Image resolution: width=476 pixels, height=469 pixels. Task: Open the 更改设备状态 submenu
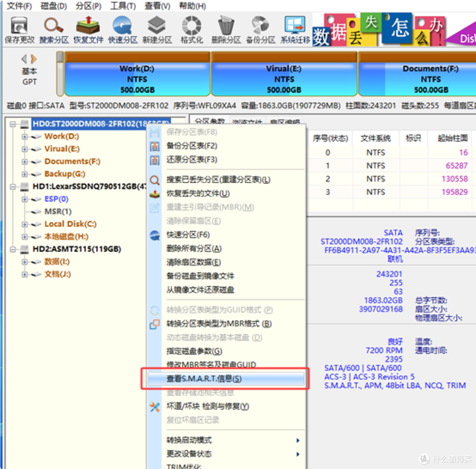(226, 454)
